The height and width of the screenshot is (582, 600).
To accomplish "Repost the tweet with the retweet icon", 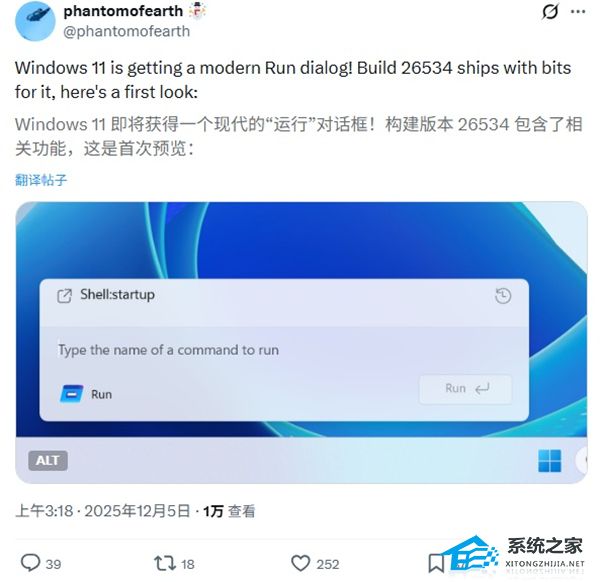I will (165, 564).
